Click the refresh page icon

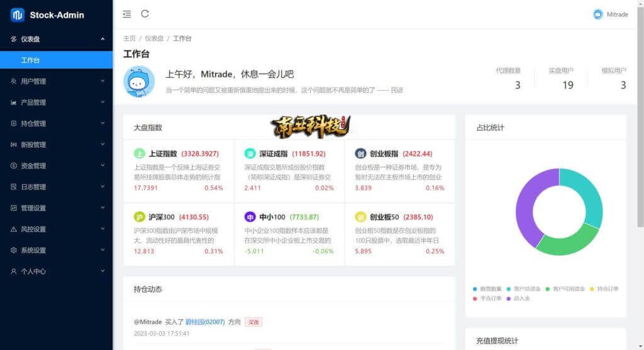(145, 14)
